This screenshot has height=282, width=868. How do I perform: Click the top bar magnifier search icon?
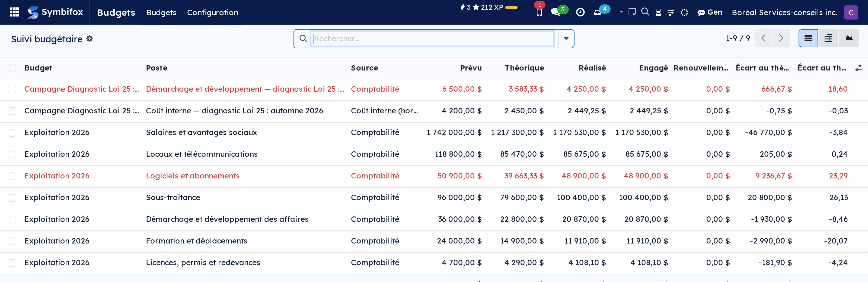[x=645, y=12]
